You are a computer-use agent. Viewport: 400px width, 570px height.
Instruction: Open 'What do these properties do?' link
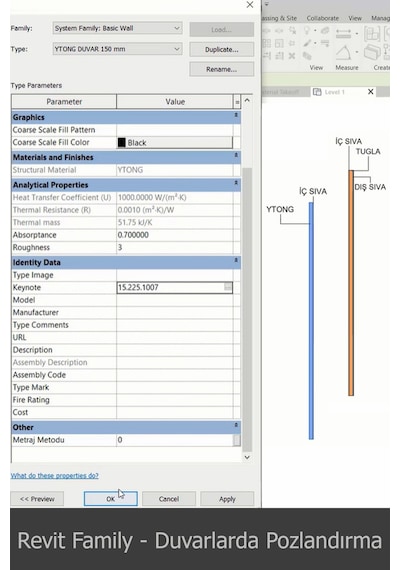click(55, 475)
